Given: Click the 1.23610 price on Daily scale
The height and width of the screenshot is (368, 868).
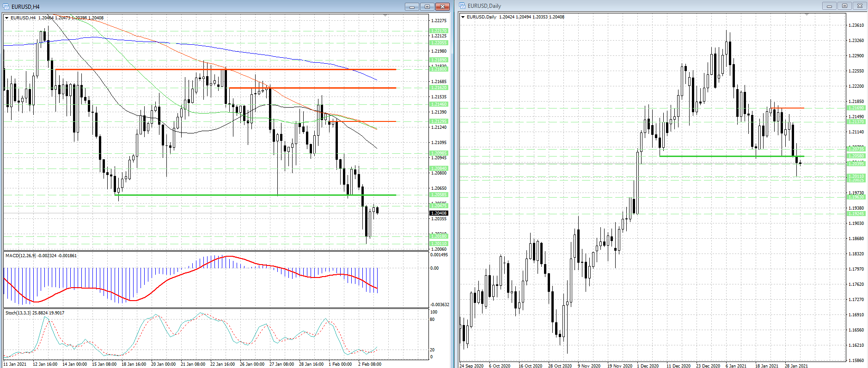Looking at the screenshot, I should coord(856,25).
